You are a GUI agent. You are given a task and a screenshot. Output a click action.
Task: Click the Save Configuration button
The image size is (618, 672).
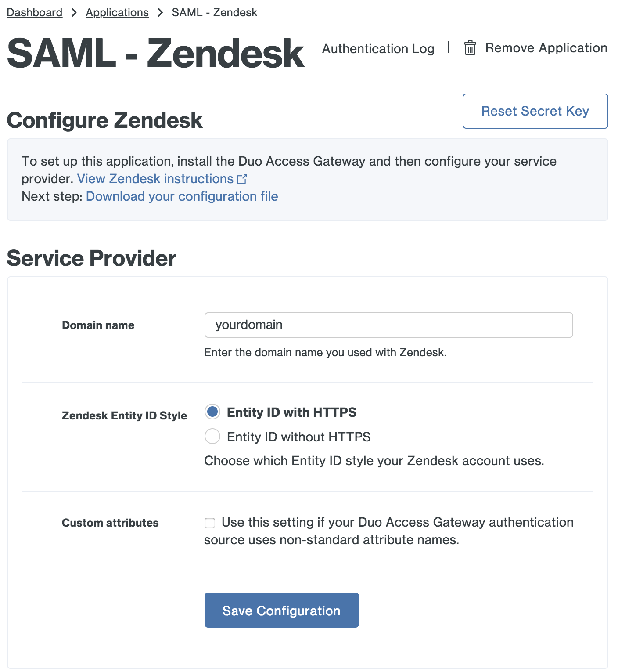point(281,610)
